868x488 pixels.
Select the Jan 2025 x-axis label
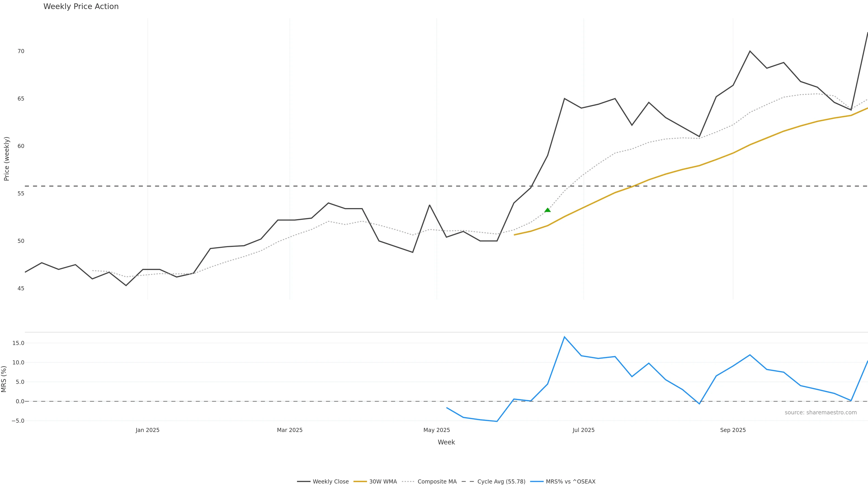[148, 430]
